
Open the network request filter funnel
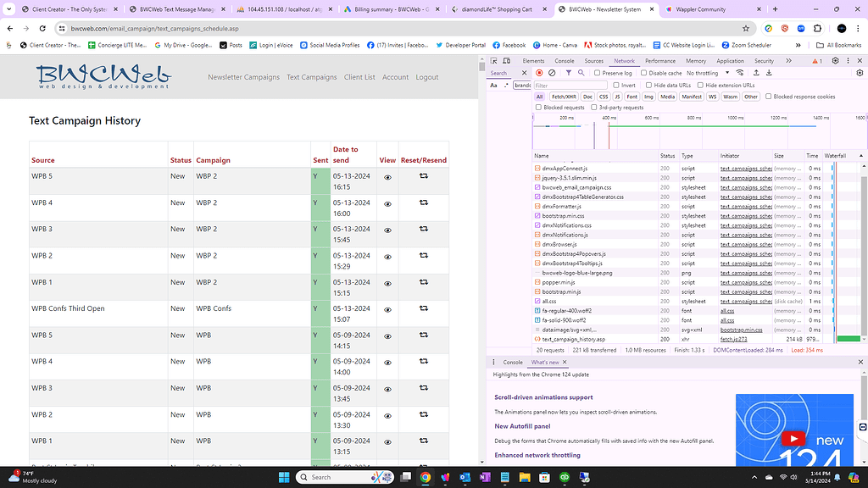coord(569,73)
